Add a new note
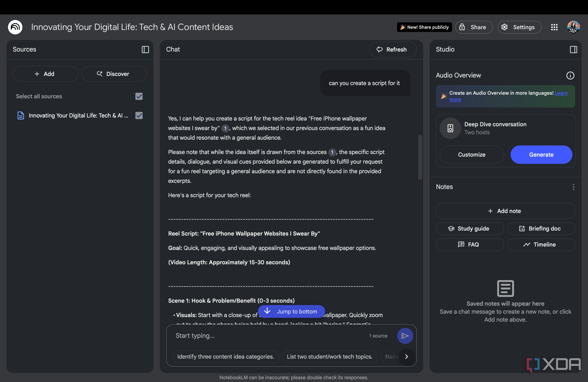Image resolution: width=588 pixels, height=382 pixels. coord(505,211)
